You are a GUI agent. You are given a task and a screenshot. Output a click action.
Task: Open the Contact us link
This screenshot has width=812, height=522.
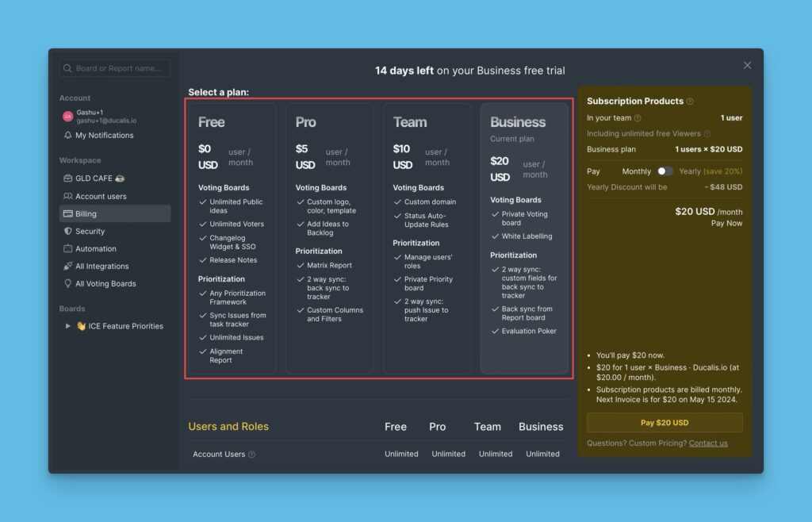coord(708,443)
